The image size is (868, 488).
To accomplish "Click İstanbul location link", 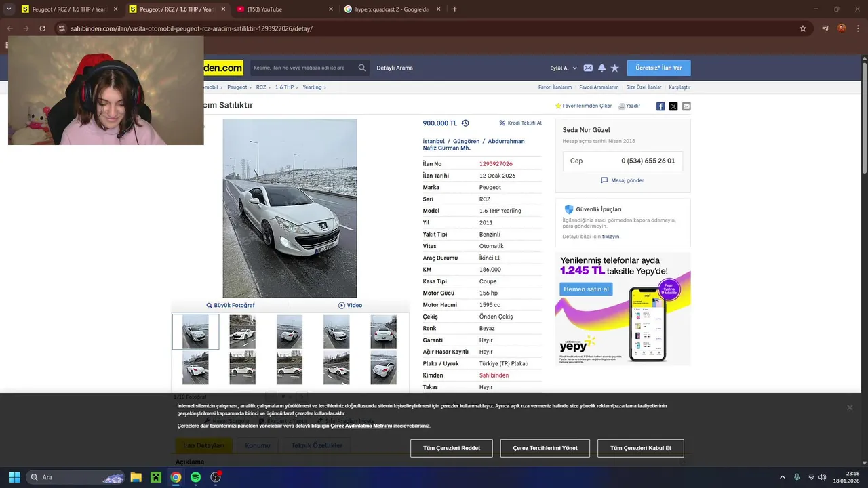I will 433,141.
